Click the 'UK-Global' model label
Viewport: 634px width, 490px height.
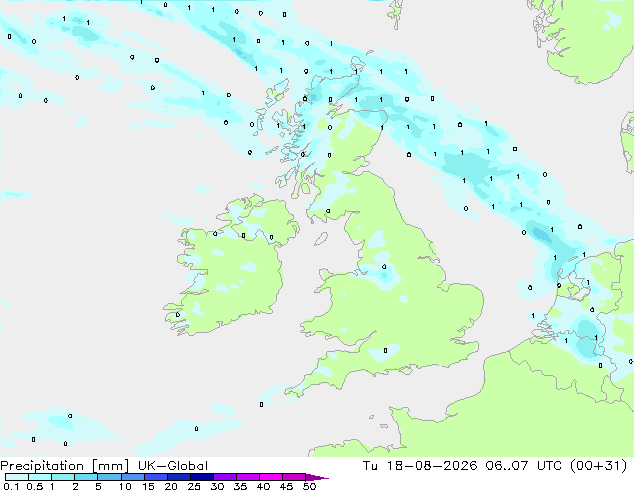[173, 466]
